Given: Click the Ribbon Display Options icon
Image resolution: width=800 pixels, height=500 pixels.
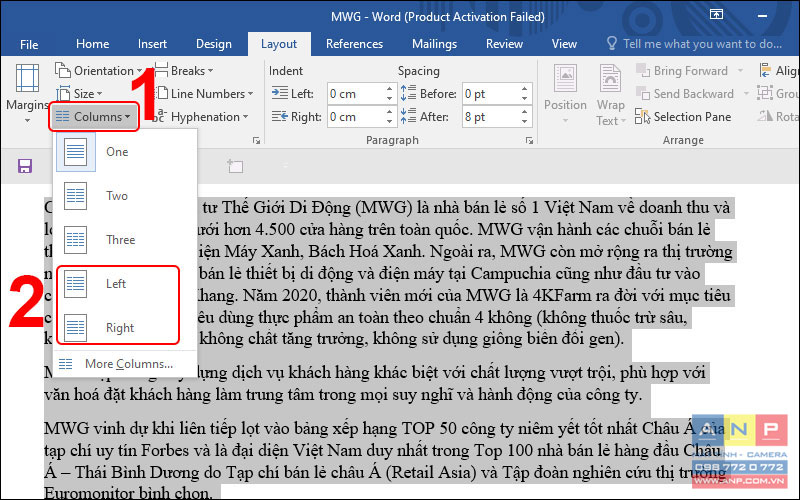Looking at the screenshot, I should (716, 15).
